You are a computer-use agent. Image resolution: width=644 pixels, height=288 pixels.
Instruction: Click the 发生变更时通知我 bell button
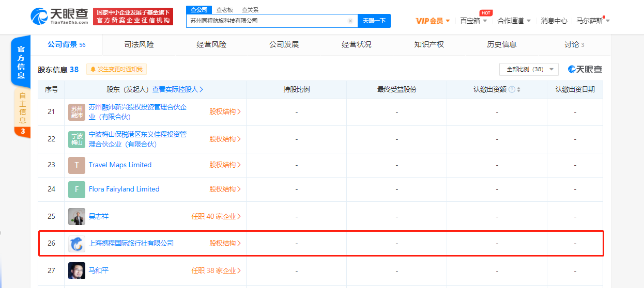[117, 69]
